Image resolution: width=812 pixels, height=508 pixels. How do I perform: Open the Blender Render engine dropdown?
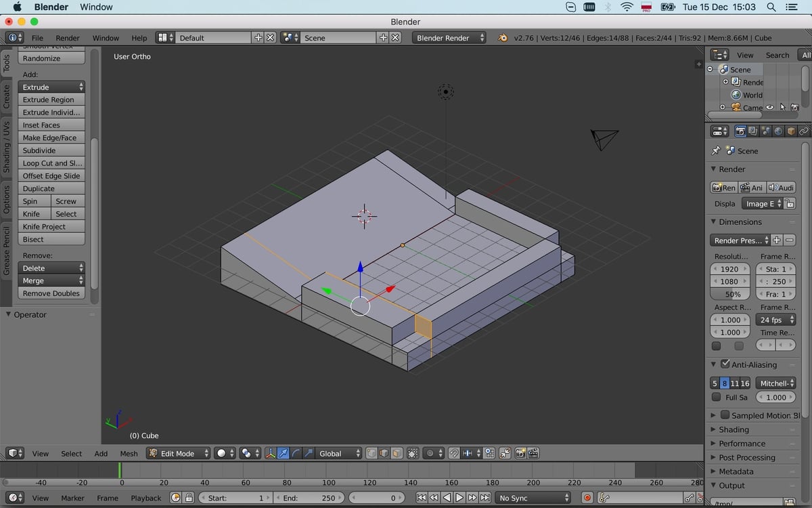[449, 38]
